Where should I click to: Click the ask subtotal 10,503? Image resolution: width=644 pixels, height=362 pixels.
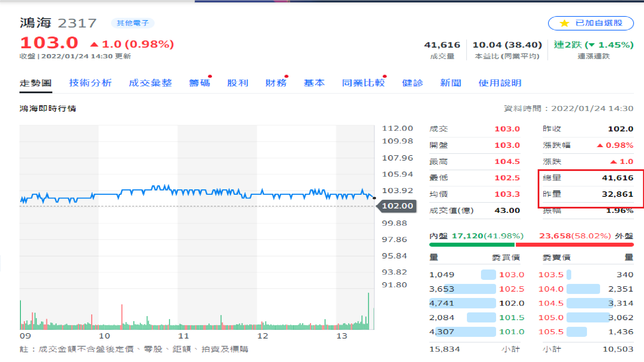pos(618,349)
